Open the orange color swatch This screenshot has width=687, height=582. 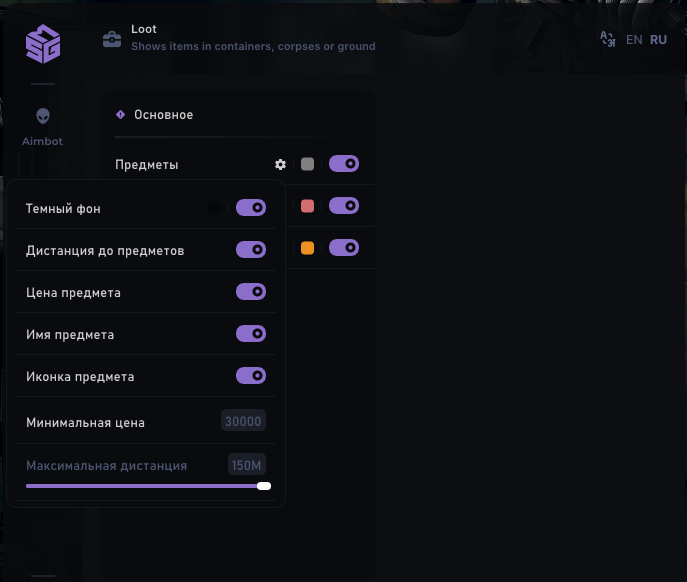(x=307, y=248)
